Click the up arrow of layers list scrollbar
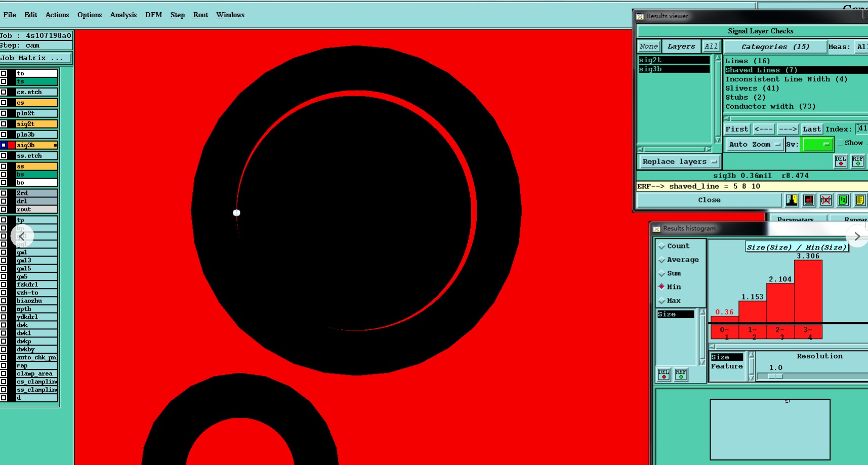 point(718,58)
